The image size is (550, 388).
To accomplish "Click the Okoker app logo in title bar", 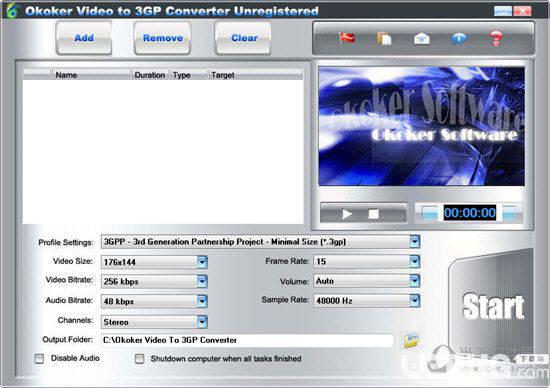I will click(x=13, y=10).
